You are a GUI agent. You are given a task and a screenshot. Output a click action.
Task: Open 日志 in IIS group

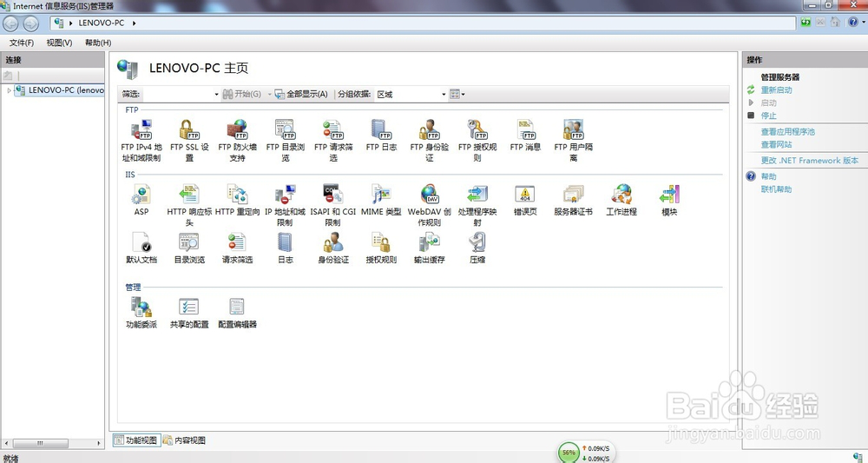click(x=285, y=248)
